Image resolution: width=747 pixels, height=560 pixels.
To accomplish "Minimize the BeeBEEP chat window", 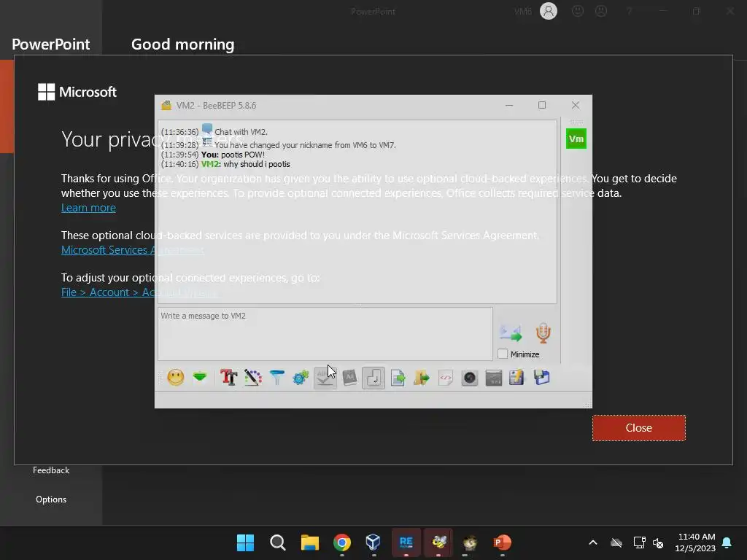I will click(x=509, y=105).
